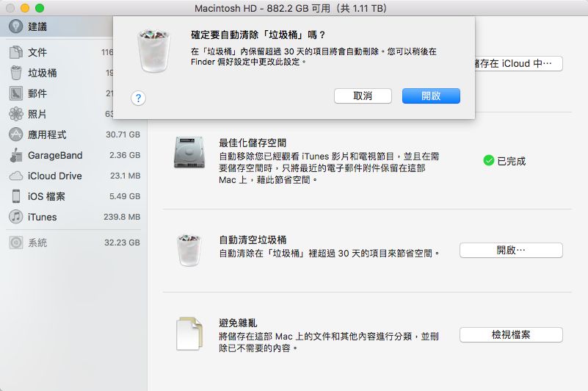Image resolution: width=588 pixels, height=391 pixels.
Task: Click the 已完成 status text
Action: 512,161
